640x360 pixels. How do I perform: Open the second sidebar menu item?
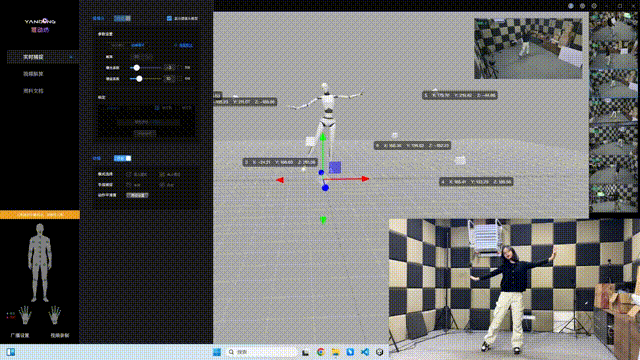coord(33,74)
